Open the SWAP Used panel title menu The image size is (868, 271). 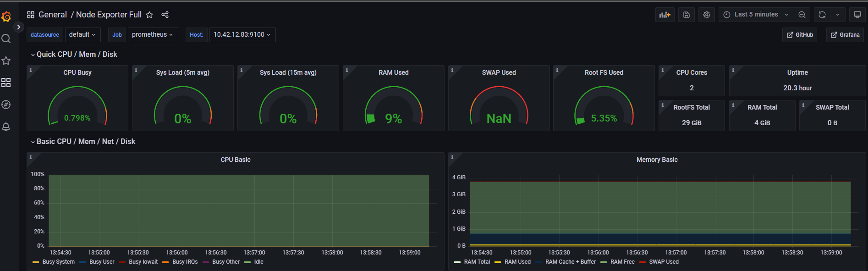(x=499, y=72)
